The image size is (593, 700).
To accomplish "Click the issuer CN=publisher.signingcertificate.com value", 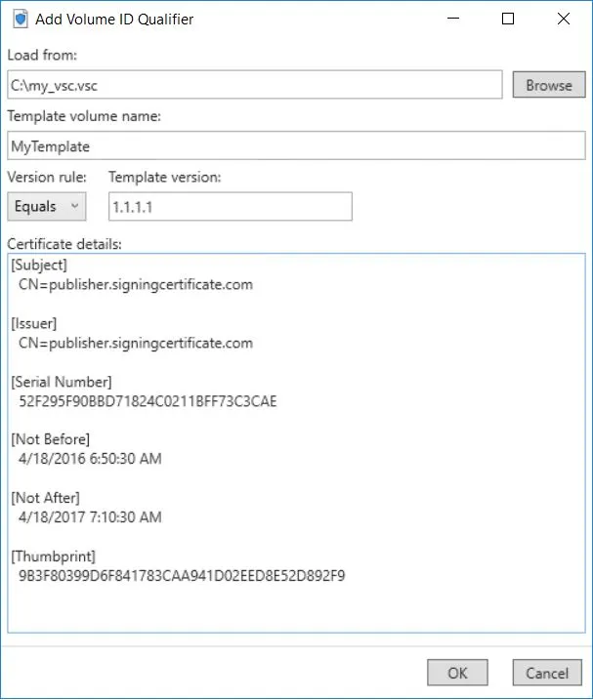I will (x=136, y=343).
